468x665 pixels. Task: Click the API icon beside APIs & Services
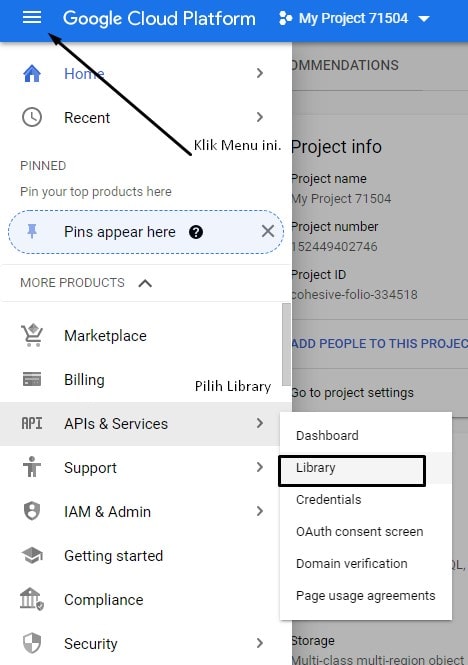(x=32, y=423)
